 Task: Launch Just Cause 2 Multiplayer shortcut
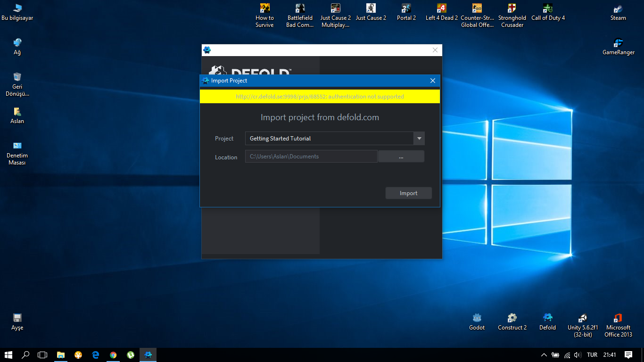[335, 16]
